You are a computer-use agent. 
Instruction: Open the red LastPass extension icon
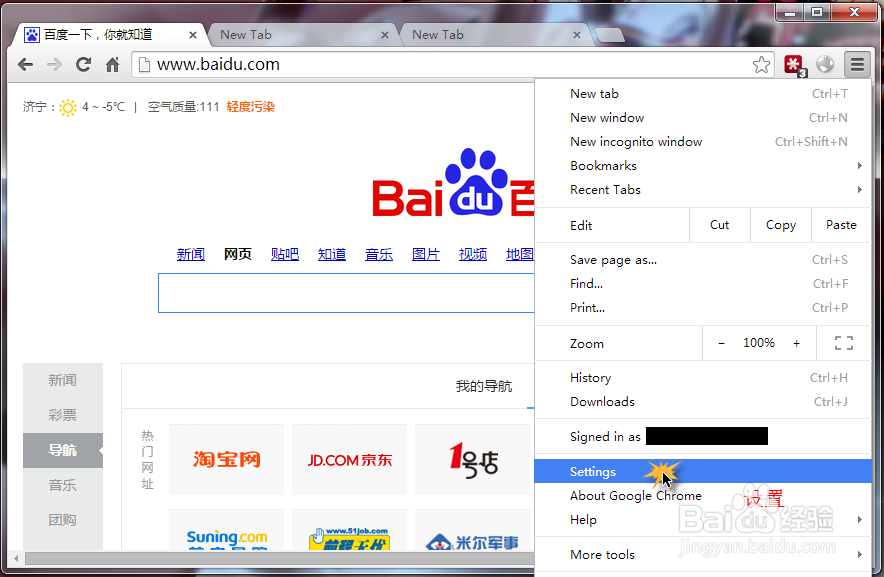[794, 65]
